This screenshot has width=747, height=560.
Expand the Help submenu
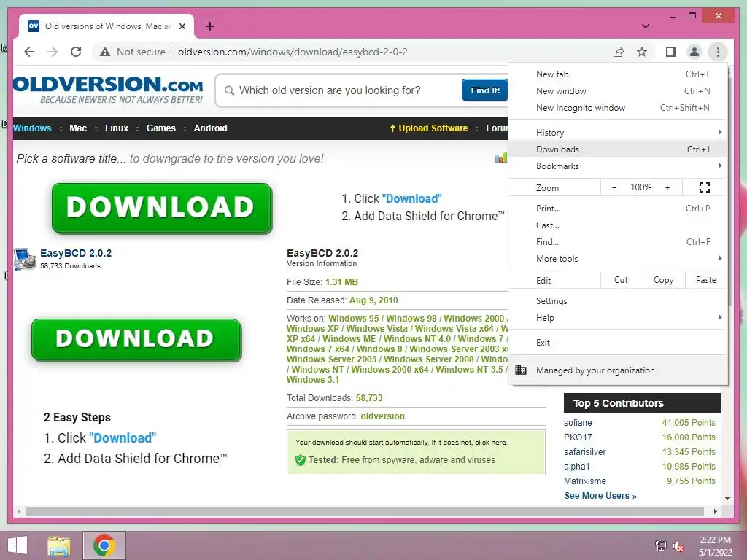click(x=617, y=318)
